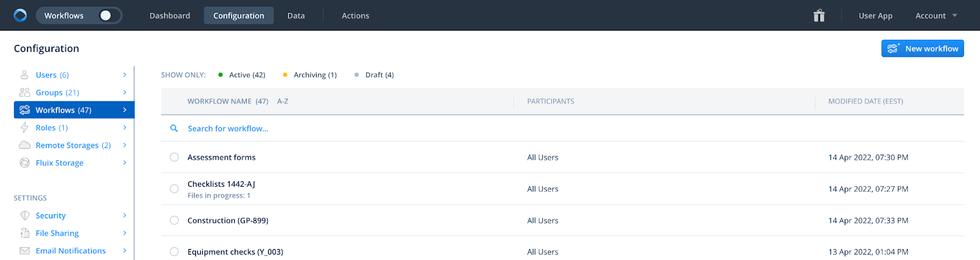Viewport: 980px width, 260px height.
Task: Change the A-Z sort order
Action: [282, 102]
